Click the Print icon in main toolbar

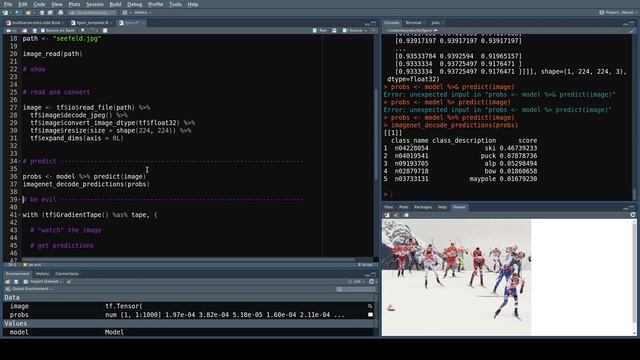(60, 13)
